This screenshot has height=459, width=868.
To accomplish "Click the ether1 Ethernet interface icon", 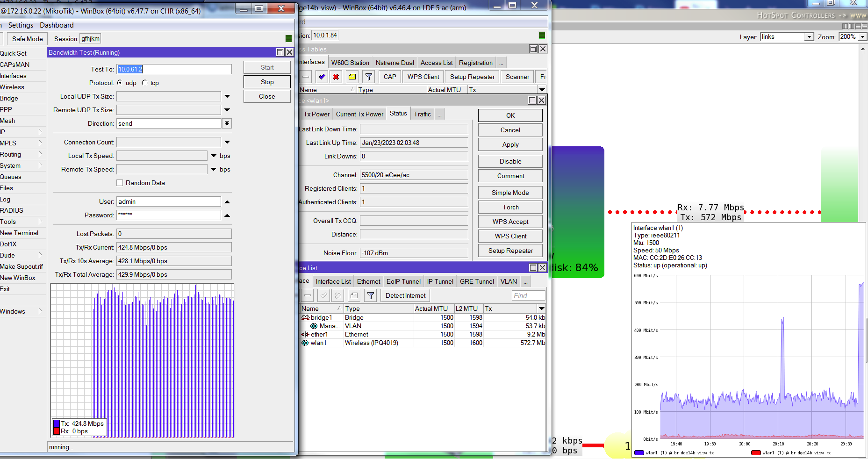I will 305,334.
